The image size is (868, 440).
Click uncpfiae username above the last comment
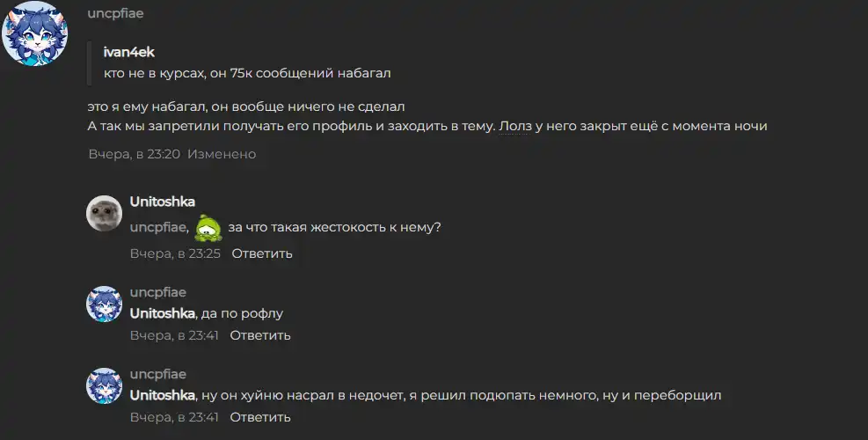pos(157,374)
